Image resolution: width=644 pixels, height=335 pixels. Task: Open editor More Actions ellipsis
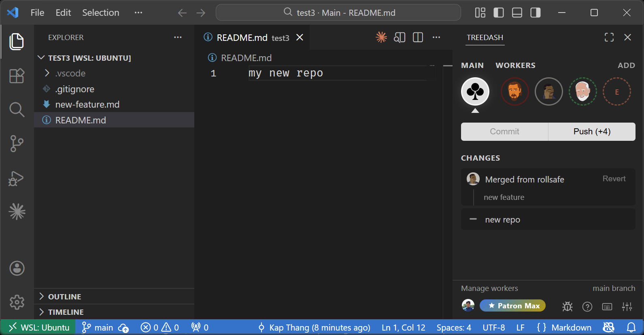(x=436, y=37)
